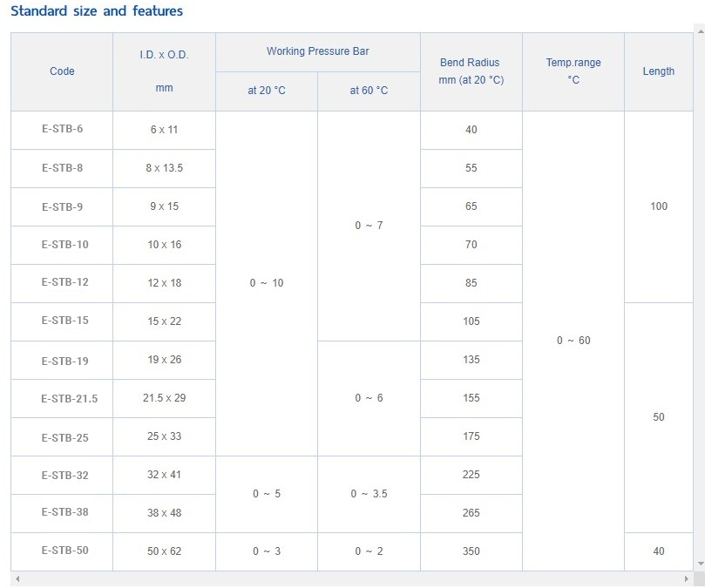
Task: Click the Temp.range column header
Action: point(573,71)
